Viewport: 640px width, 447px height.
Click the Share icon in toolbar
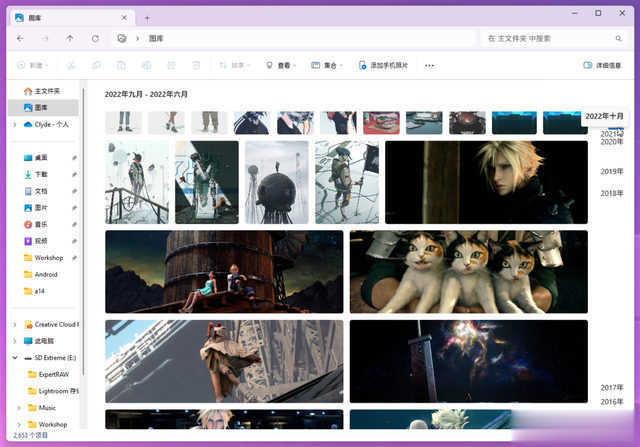[x=171, y=65]
